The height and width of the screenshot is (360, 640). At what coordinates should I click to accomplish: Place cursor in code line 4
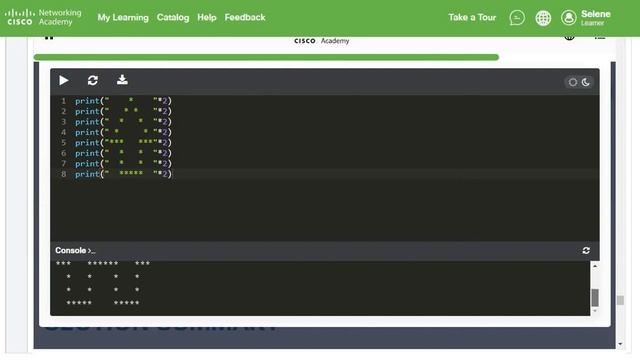[x=123, y=132]
